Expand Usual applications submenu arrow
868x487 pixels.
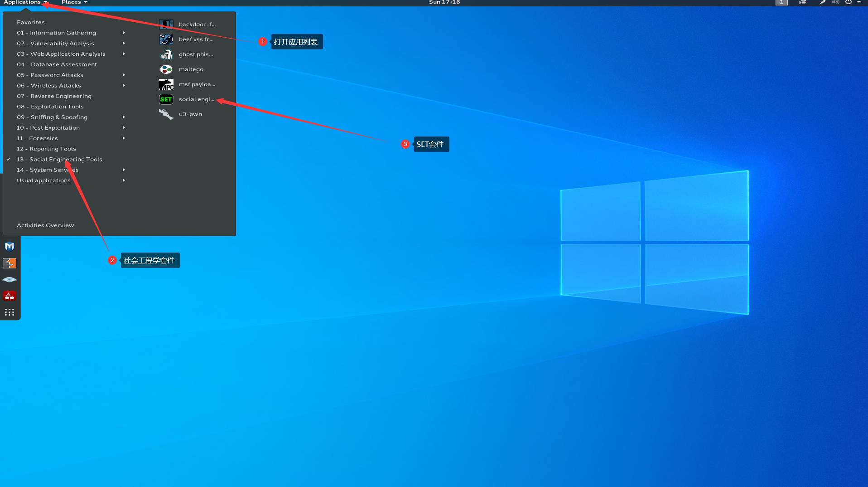point(124,180)
